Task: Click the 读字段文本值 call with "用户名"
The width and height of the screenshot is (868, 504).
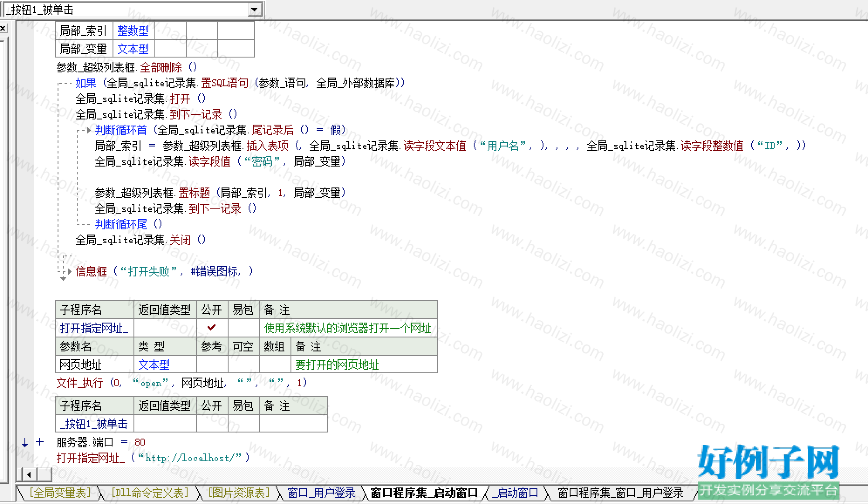Action: tap(435, 146)
